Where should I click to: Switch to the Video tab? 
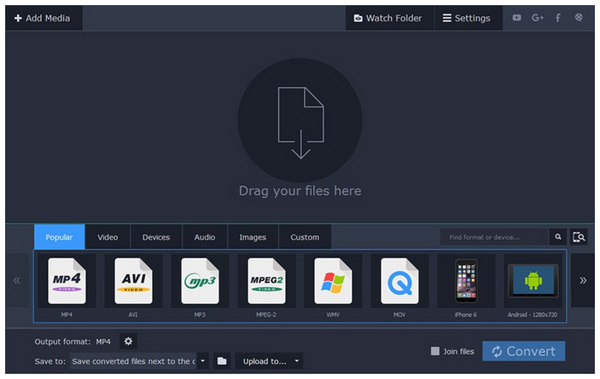(x=108, y=237)
